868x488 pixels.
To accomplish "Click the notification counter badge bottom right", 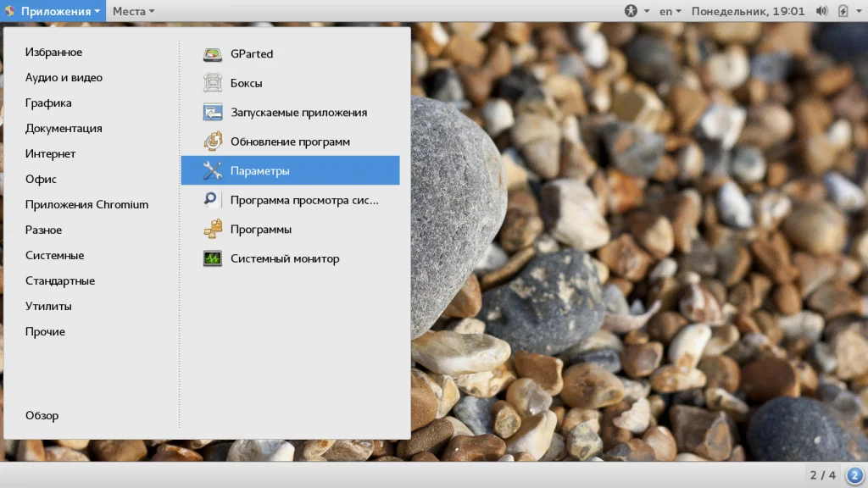I will [854, 474].
